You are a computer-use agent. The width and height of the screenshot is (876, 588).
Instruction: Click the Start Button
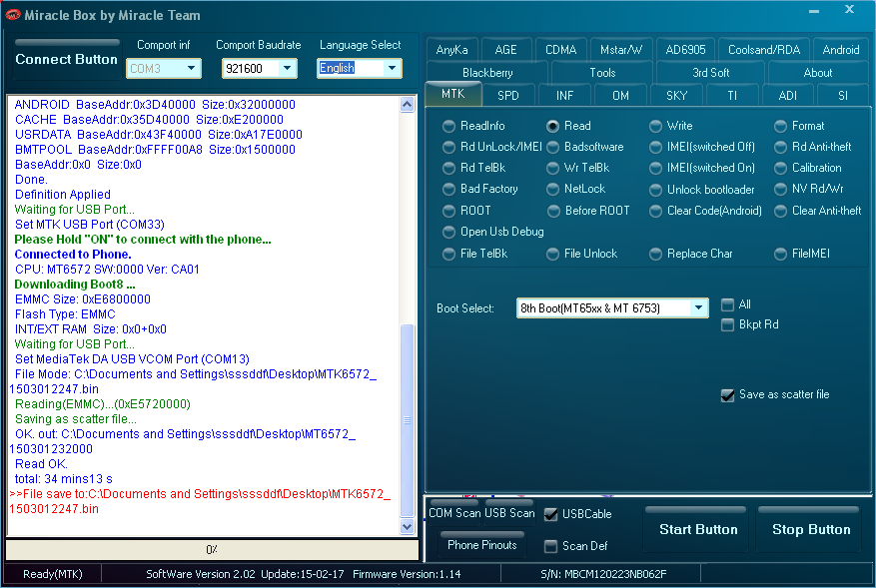click(698, 529)
